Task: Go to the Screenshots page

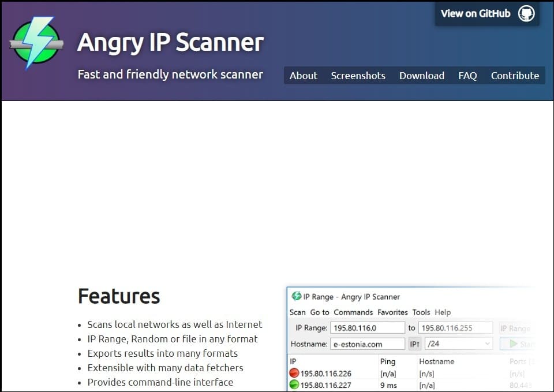Action: point(358,76)
